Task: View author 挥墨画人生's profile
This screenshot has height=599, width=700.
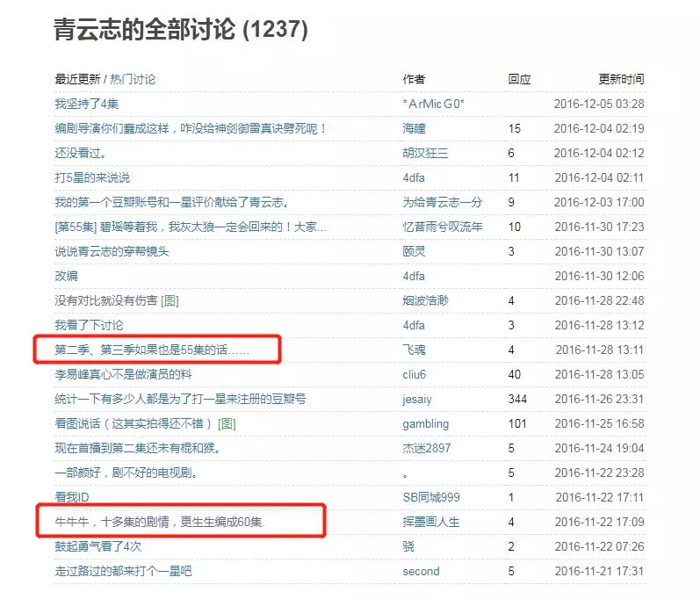Action: (430, 522)
